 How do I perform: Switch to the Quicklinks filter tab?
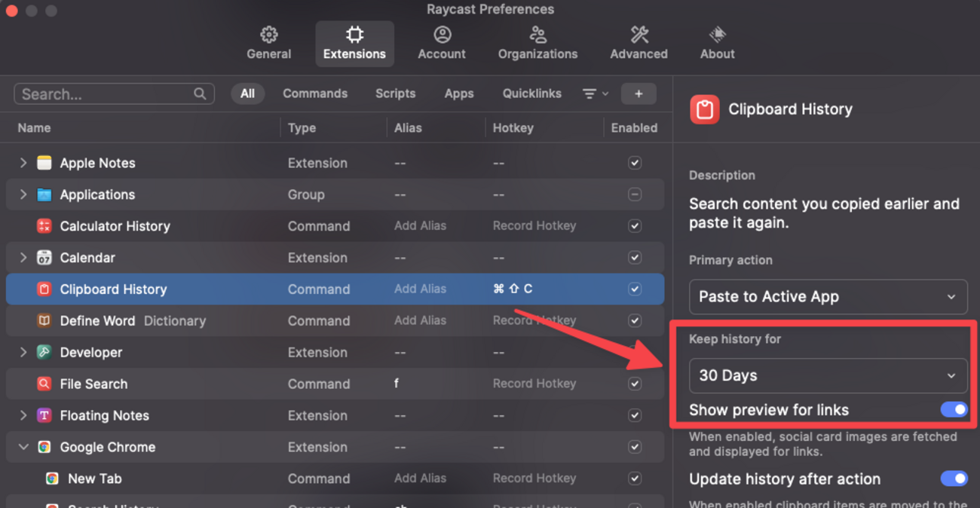click(531, 93)
